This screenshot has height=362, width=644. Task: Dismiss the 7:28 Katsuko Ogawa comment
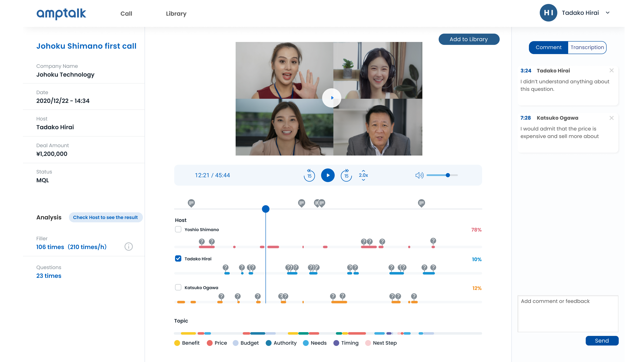pyautogui.click(x=611, y=118)
